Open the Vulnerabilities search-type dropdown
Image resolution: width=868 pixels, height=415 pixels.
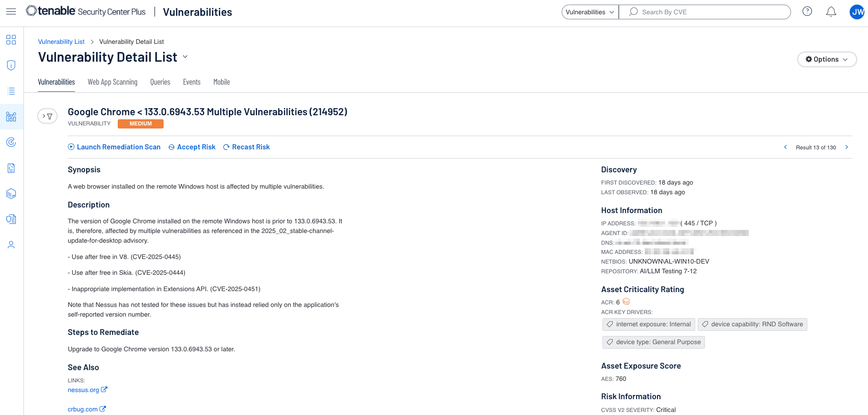point(590,12)
